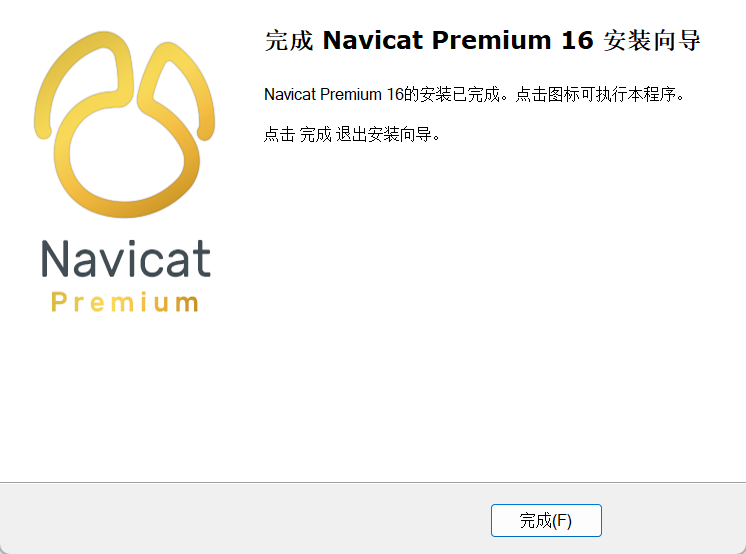Click the number 16 in the title
Viewport: 746px width, 554px height.
click(x=577, y=40)
